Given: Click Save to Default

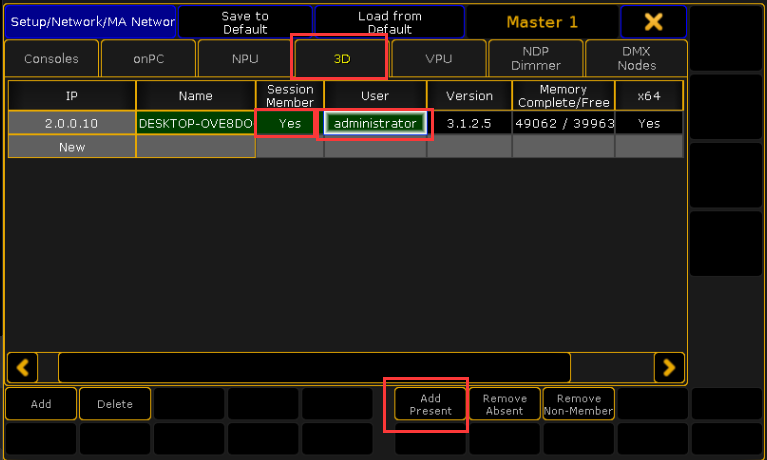Looking at the screenshot, I should point(244,22).
